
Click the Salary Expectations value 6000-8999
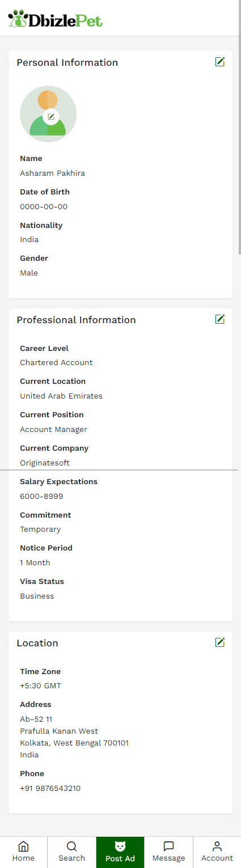pos(41,496)
